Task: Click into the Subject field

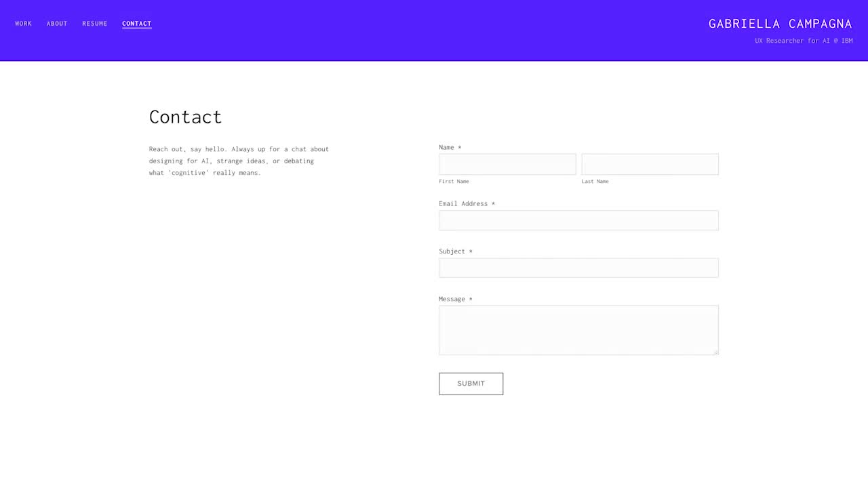Action: pos(578,268)
